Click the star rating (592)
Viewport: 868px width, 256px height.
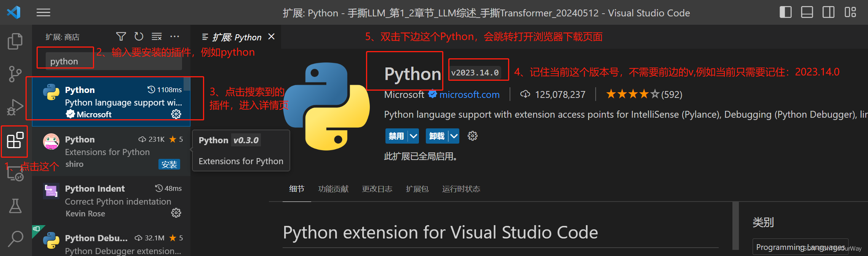pos(644,94)
